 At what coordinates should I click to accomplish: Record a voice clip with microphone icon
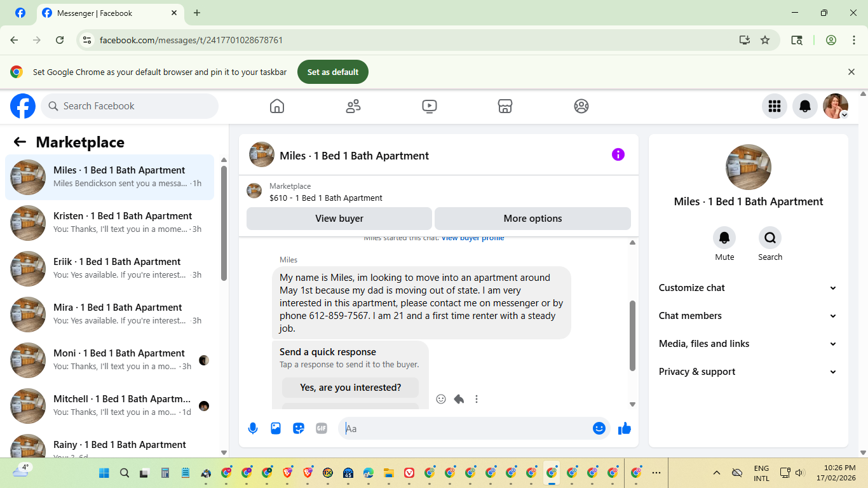pyautogui.click(x=253, y=428)
